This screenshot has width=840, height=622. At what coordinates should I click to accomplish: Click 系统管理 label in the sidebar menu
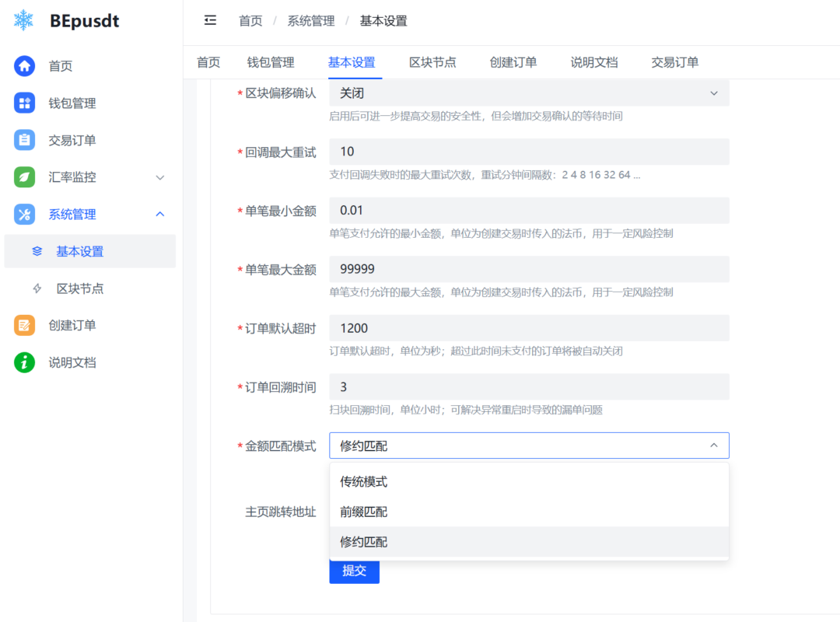tap(72, 215)
